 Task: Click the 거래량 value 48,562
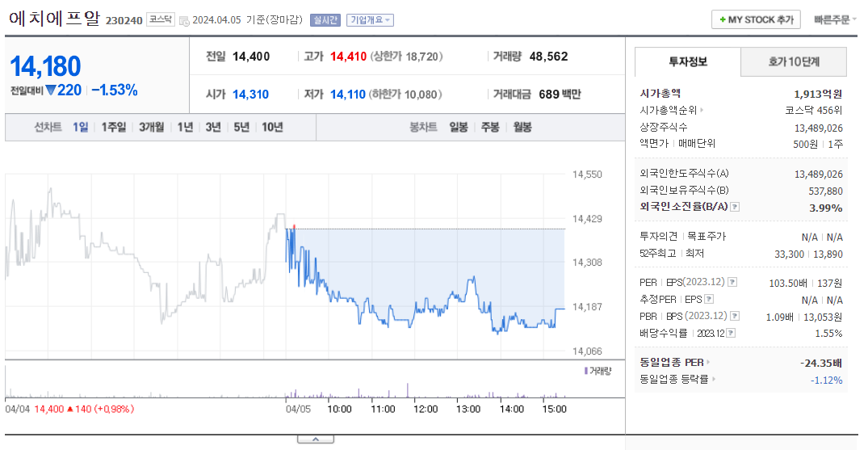click(x=548, y=57)
